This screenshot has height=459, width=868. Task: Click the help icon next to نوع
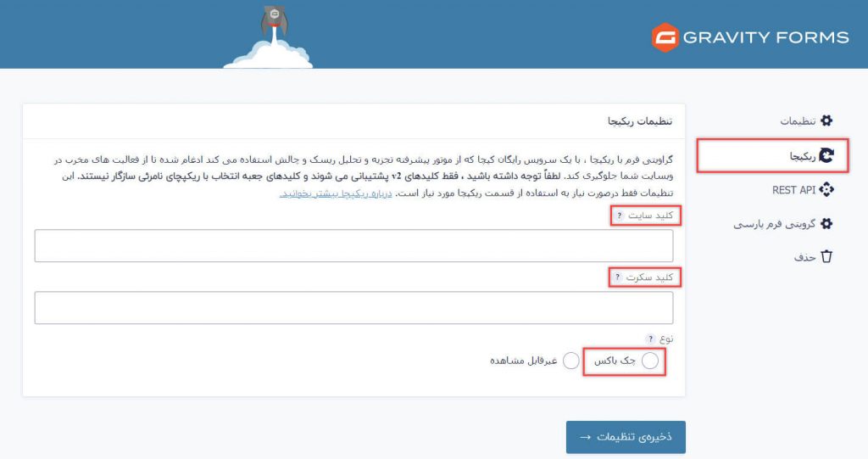pos(650,339)
